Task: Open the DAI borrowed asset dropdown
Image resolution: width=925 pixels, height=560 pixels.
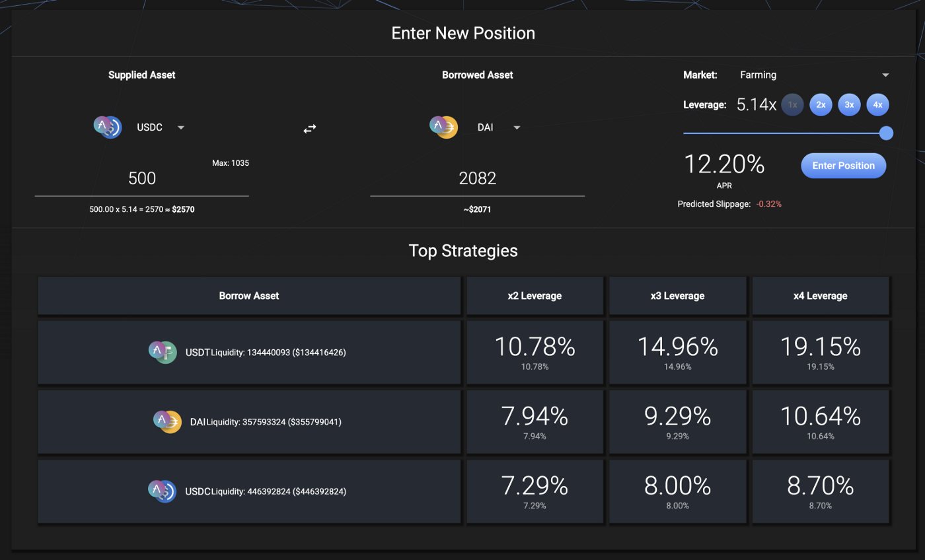Action: 517,127
